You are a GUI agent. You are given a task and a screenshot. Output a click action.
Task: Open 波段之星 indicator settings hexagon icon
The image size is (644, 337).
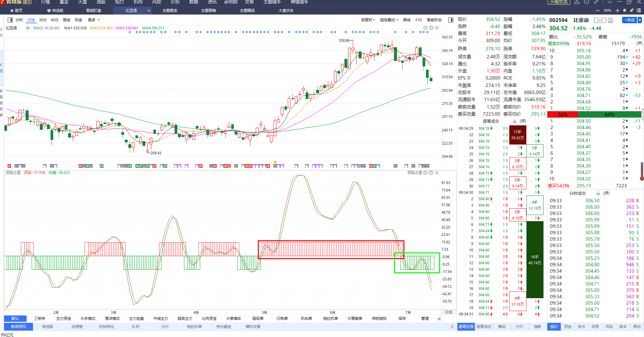tap(425, 173)
